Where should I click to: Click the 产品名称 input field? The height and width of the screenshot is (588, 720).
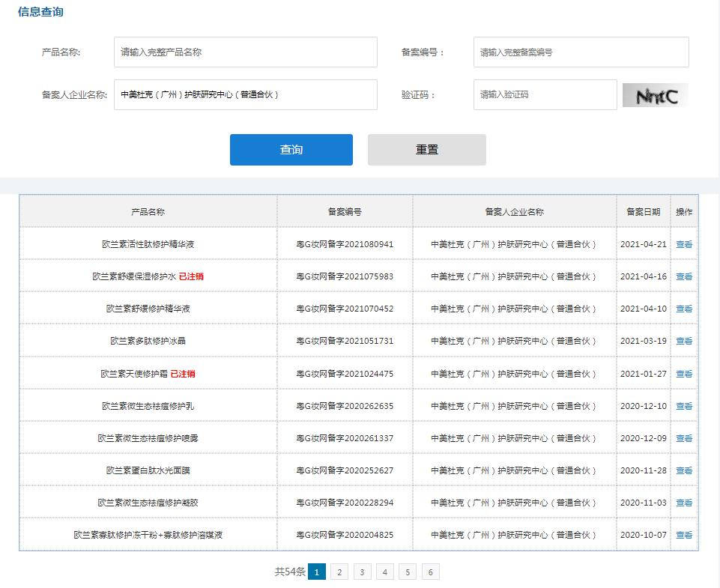click(x=246, y=52)
